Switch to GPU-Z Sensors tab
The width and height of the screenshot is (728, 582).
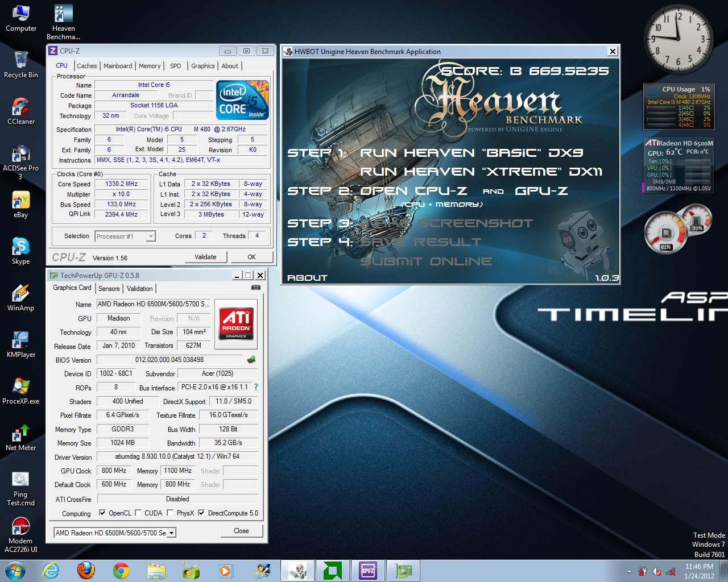click(x=109, y=289)
